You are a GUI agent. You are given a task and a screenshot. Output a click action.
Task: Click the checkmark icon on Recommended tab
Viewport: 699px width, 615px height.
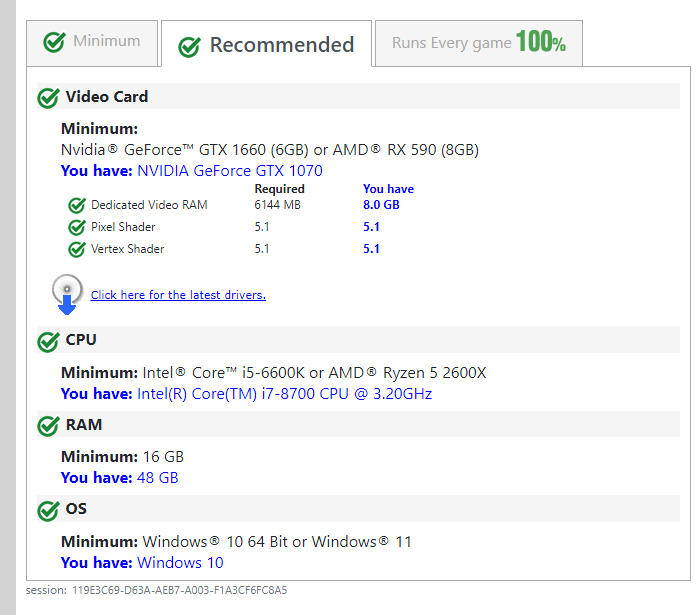pyautogui.click(x=188, y=46)
